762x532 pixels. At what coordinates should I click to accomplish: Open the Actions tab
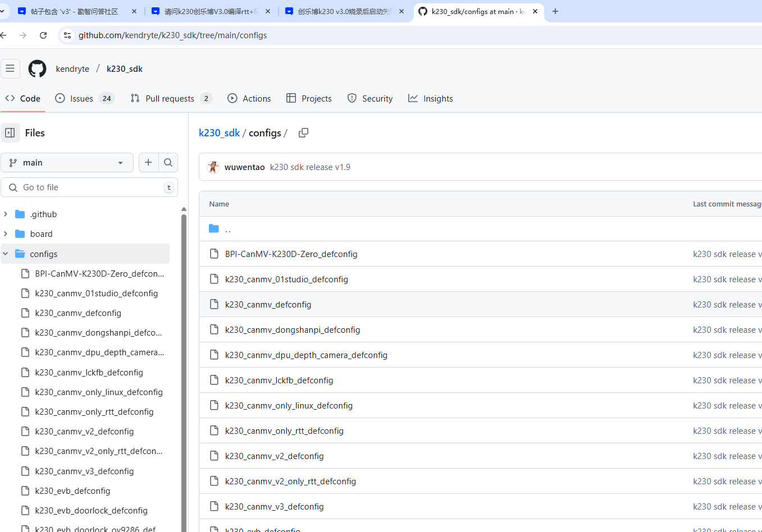click(249, 99)
